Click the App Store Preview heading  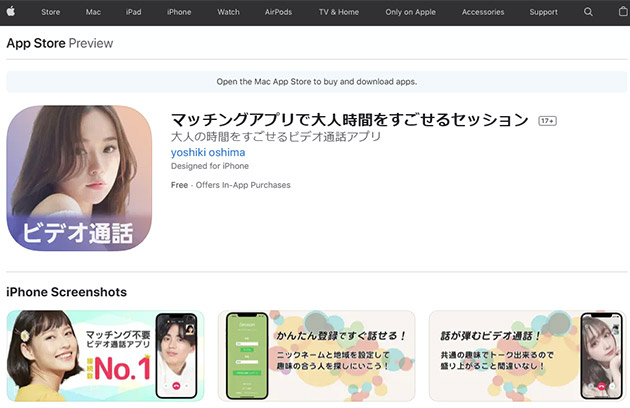pos(60,43)
